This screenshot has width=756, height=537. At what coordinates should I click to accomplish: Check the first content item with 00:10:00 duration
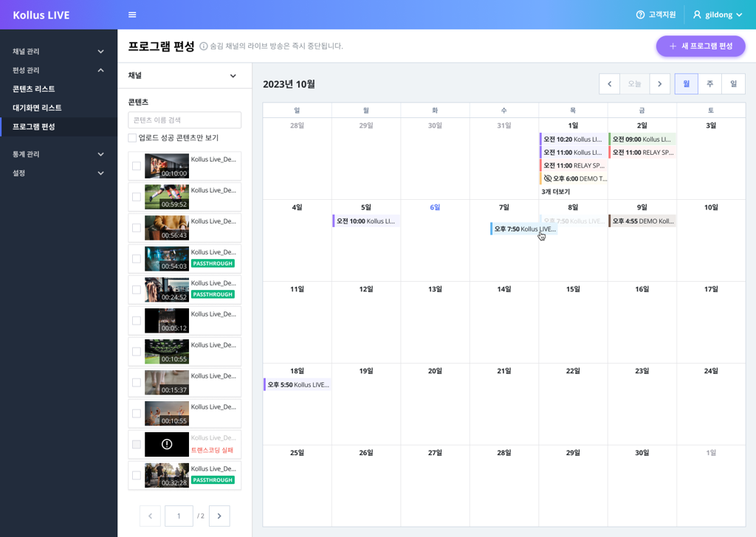[137, 166]
